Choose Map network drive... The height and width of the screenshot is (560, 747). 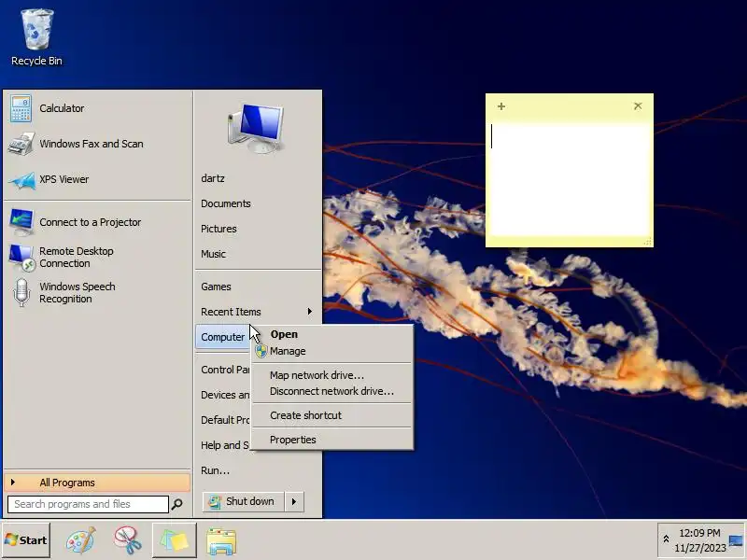point(332,375)
